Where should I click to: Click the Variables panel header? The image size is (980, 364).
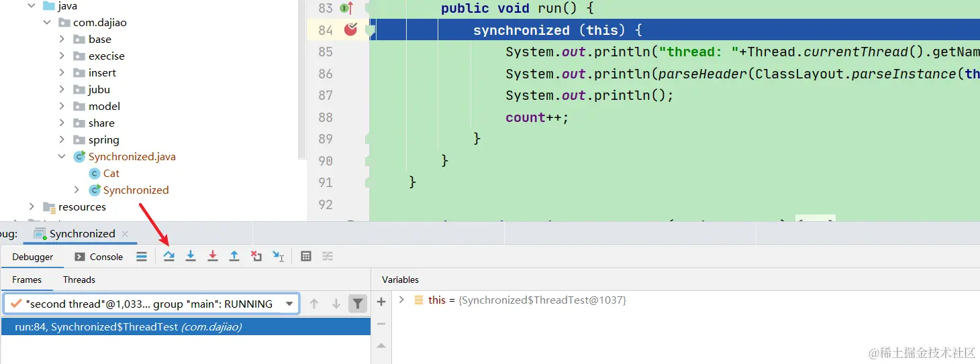(x=400, y=280)
